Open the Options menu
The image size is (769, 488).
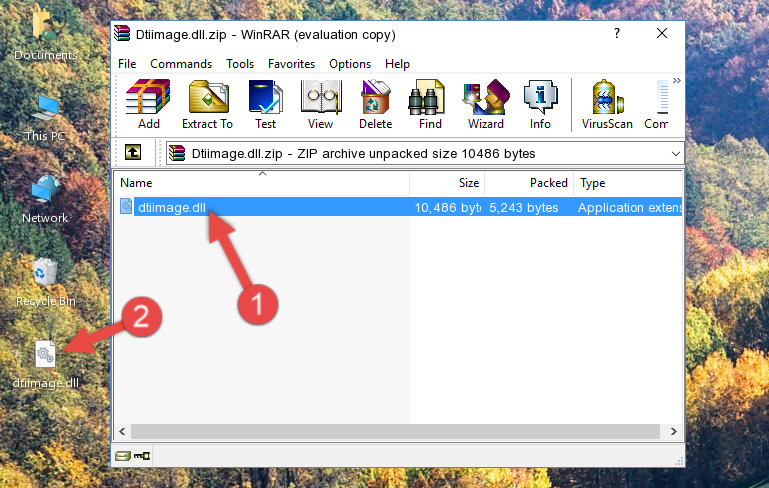point(350,64)
